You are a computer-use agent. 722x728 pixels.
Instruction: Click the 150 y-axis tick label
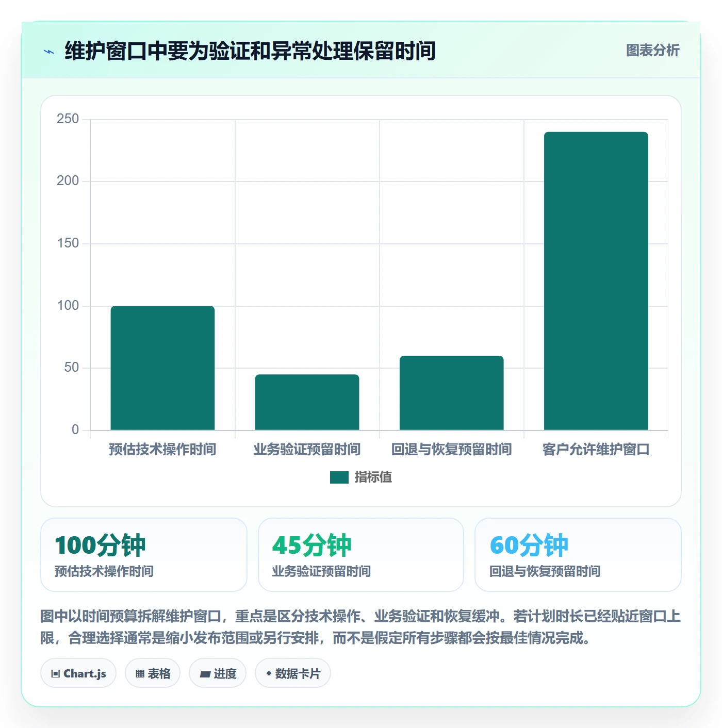[x=68, y=243]
